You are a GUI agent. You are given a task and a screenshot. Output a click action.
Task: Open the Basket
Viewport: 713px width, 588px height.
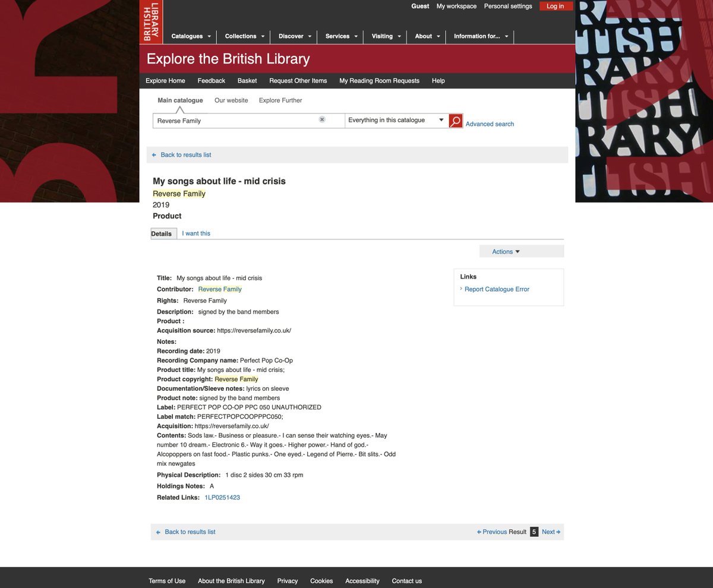pos(247,81)
